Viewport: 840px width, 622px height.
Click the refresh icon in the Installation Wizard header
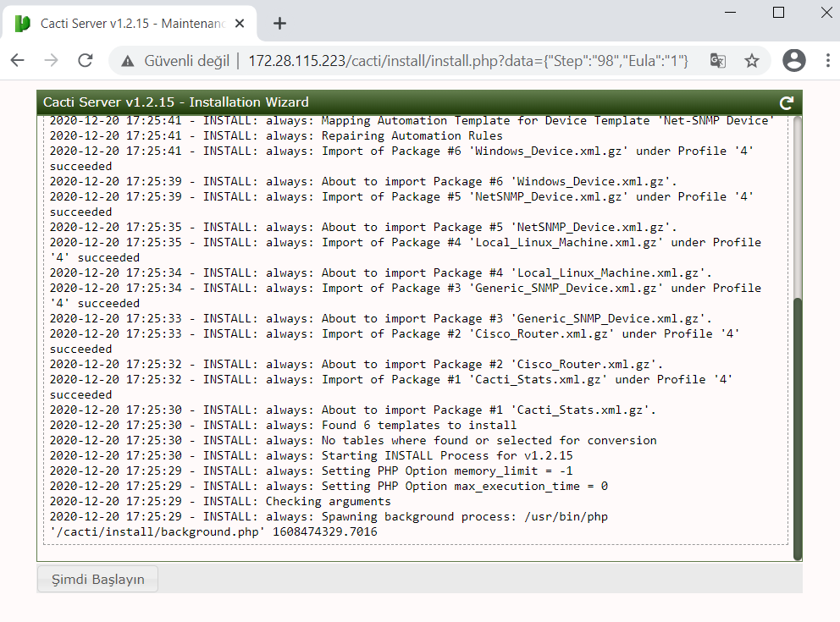(x=786, y=102)
